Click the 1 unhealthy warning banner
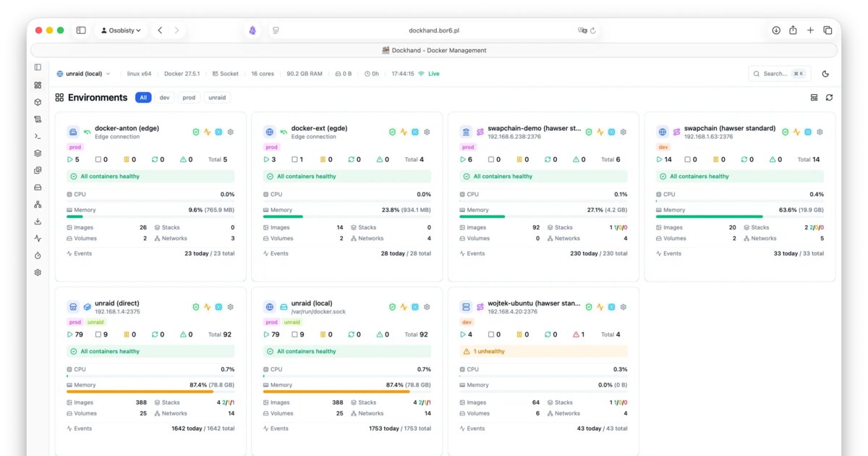The height and width of the screenshot is (456, 868). tap(543, 352)
